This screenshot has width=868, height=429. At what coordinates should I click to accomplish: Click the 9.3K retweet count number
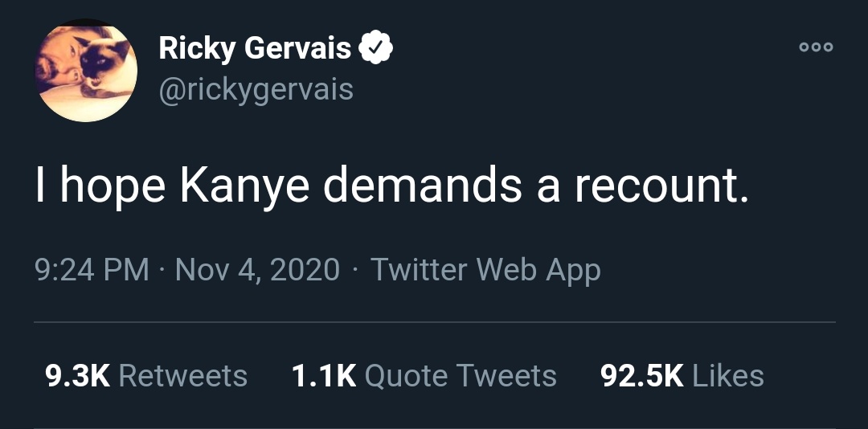[x=77, y=375]
